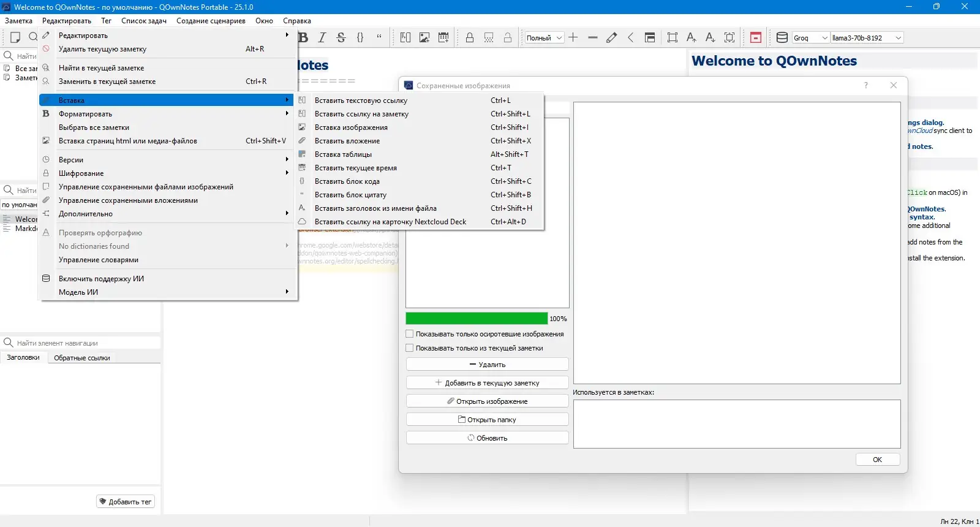
Task: Insert code block via curly braces icon
Action: (360, 37)
